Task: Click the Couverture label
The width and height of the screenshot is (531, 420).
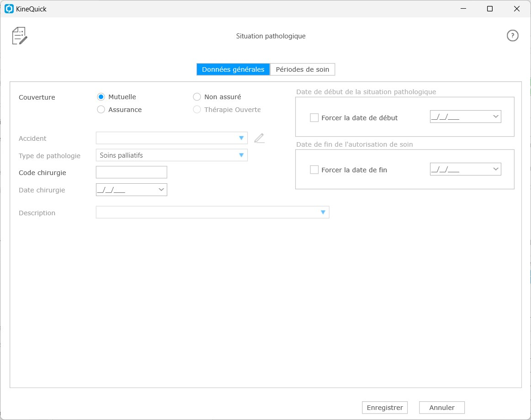Action: (37, 97)
